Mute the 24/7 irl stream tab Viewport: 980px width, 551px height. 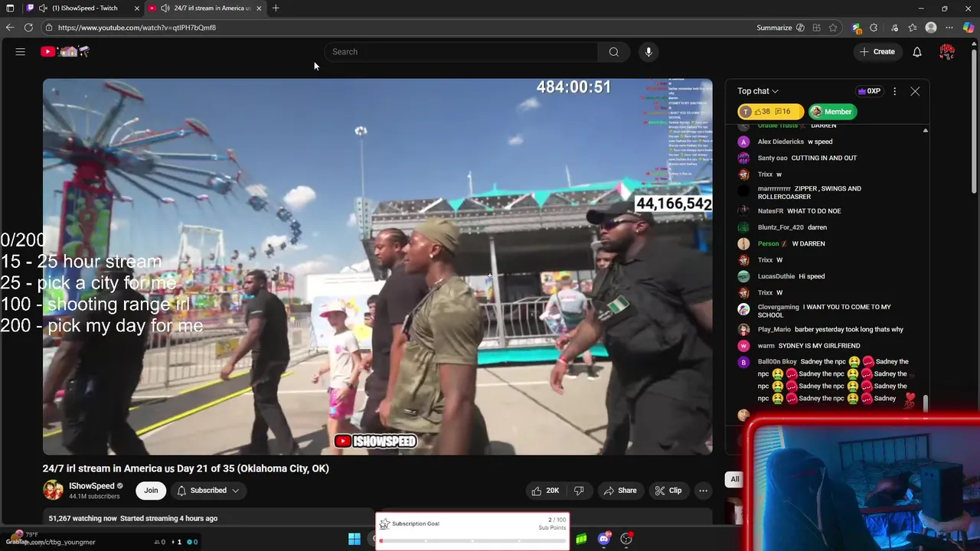(x=165, y=8)
